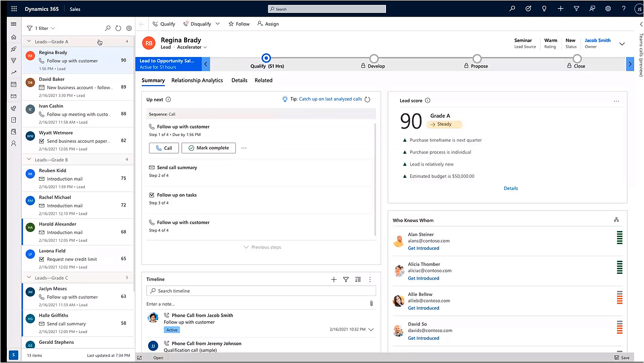The width and height of the screenshot is (644, 363).
Task: Open the Who Knows Whom org chart icon
Action: pos(616,220)
